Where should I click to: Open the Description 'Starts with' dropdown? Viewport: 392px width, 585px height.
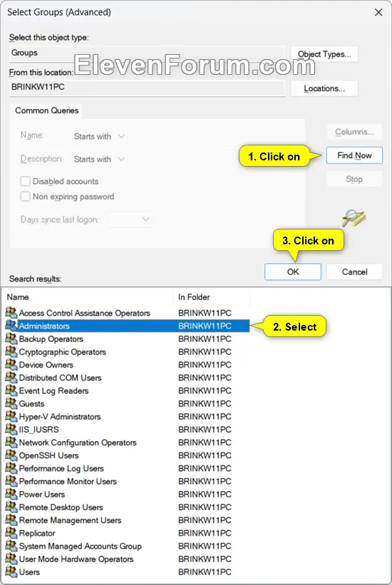pyautogui.click(x=99, y=160)
